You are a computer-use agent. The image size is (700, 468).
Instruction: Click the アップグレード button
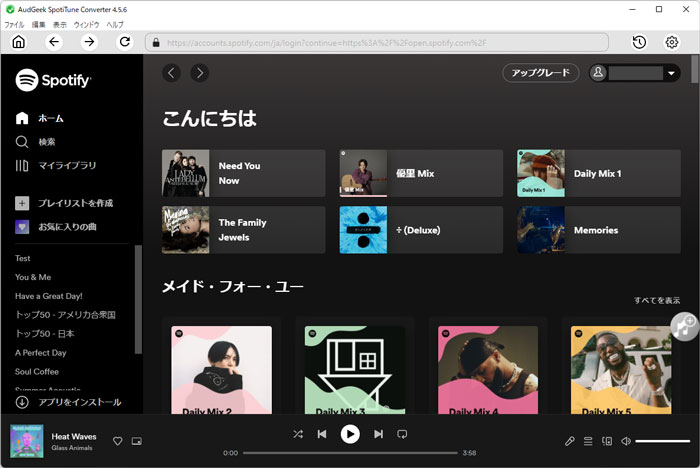click(x=541, y=73)
